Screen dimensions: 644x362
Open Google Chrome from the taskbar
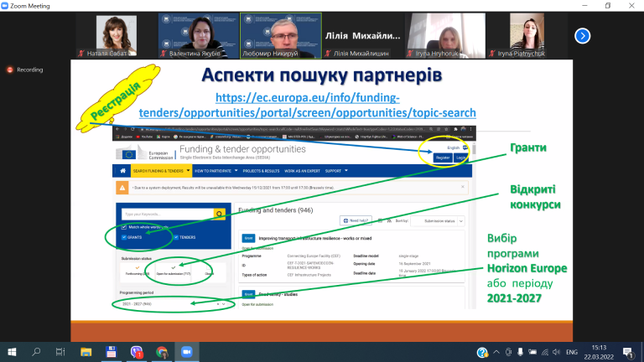click(x=162, y=352)
